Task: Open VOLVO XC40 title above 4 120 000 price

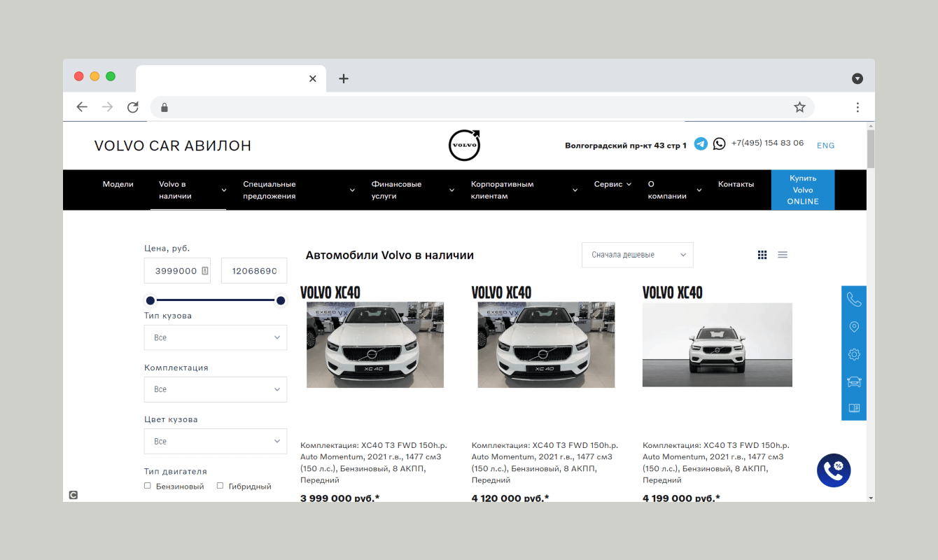Action: point(502,293)
